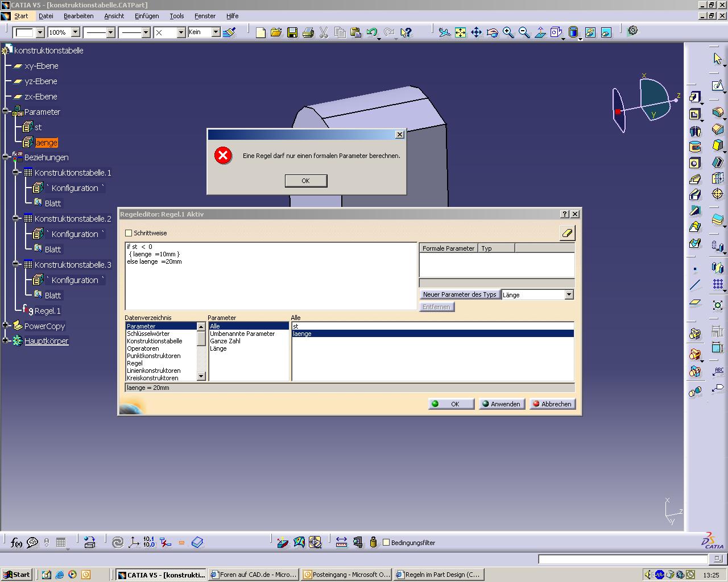Switch to Foren auf CAD.de taskbar window
This screenshot has width=728, height=582.
click(x=254, y=575)
